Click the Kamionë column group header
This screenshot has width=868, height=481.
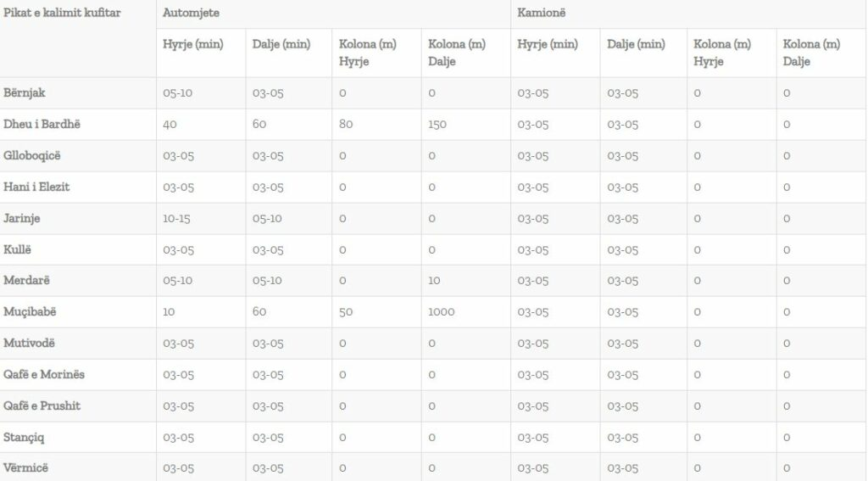(542, 13)
